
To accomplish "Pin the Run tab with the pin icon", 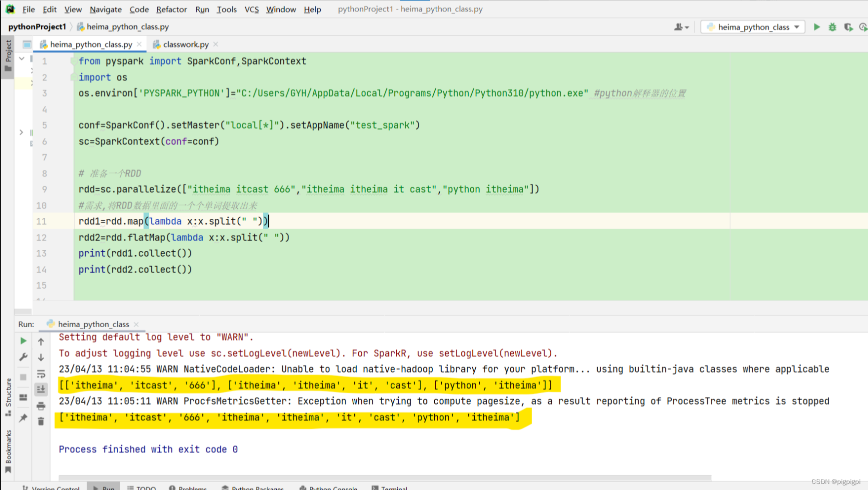I will 23,418.
